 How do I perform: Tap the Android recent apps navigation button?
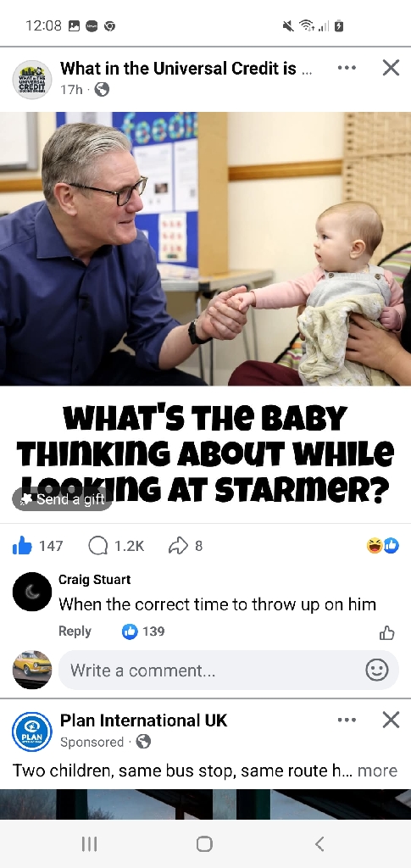click(x=90, y=843)
